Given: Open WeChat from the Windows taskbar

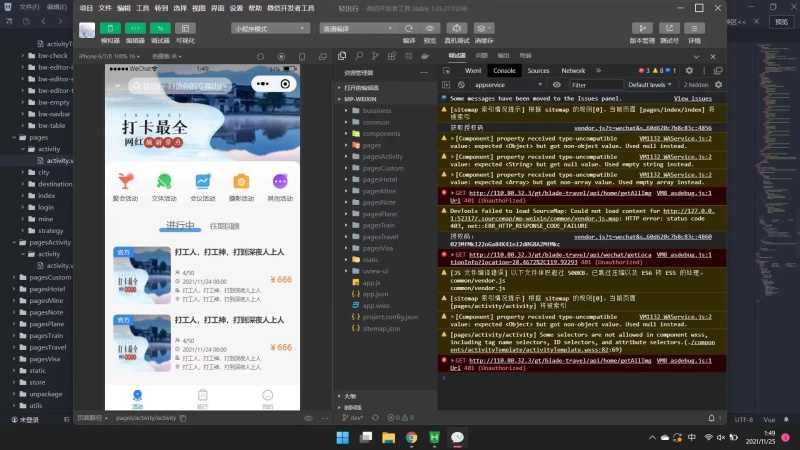Looking at the screenshot, I should point(457,437).
